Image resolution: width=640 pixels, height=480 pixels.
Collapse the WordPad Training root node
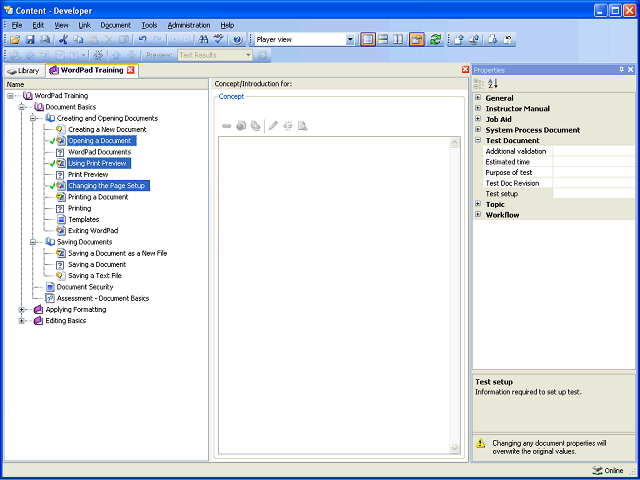click(x=10, y=96)
